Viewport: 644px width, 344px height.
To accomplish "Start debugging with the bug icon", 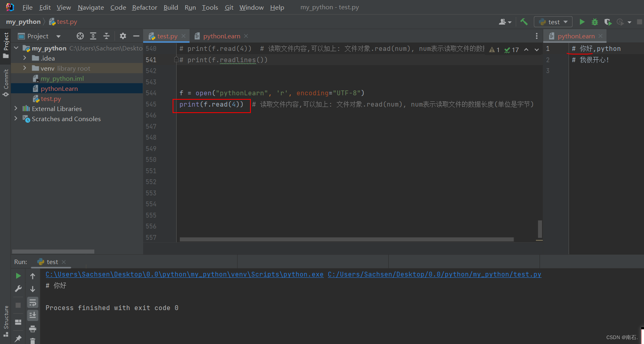I will tap(595, 22).
